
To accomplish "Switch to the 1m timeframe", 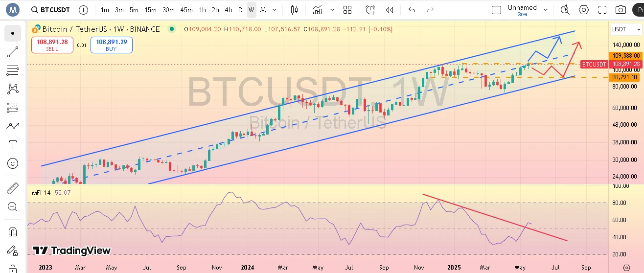I will click(x=105, y=10).
